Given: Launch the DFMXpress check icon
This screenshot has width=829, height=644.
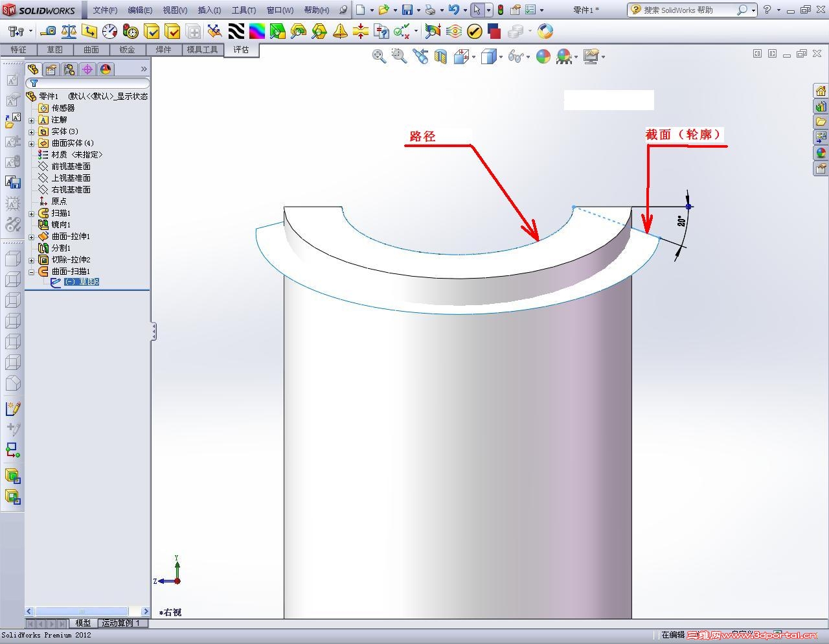Looking at the screenshot, I should click(474, 31).
